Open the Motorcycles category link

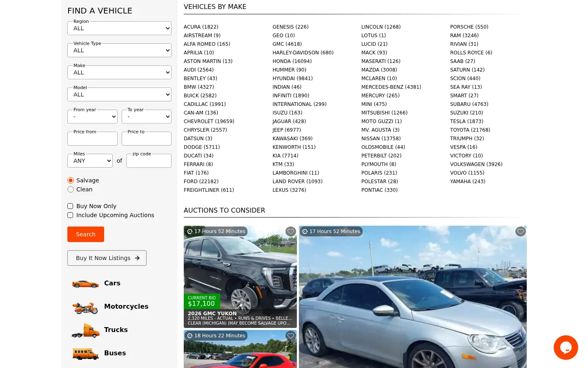pos(126,306)
